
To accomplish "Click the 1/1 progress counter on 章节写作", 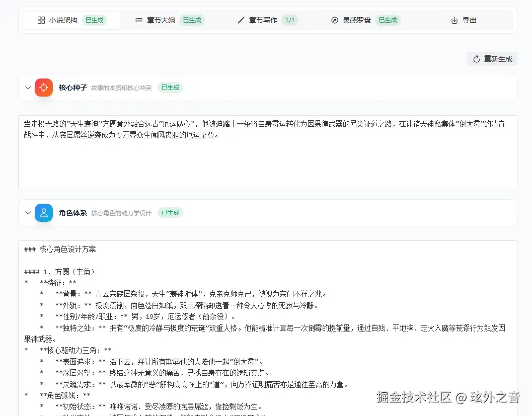I will point(290,20).
